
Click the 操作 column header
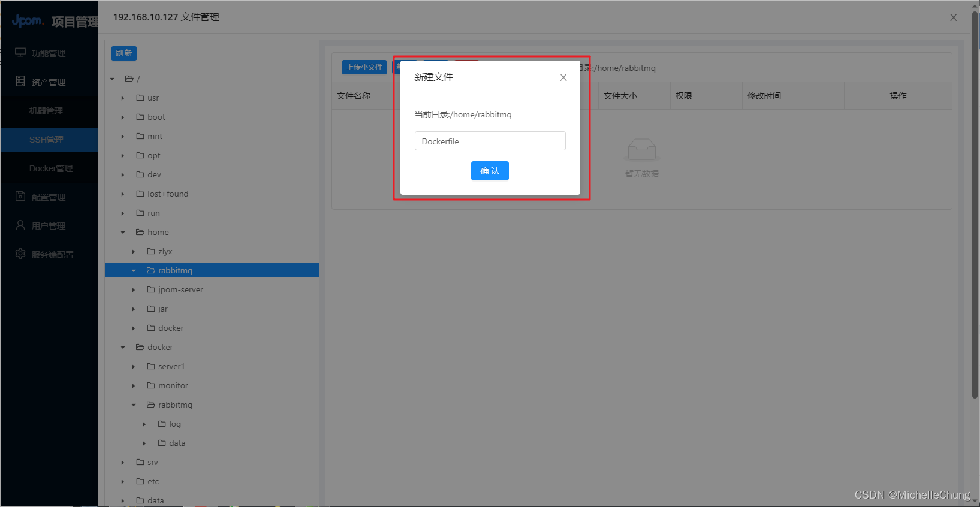click(898, 96)
